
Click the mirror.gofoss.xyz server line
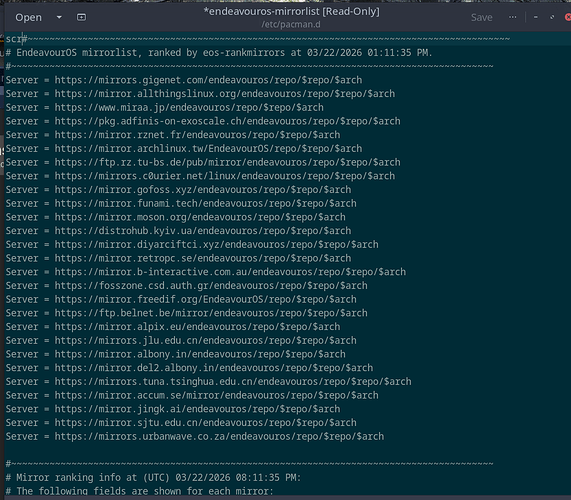178,190
